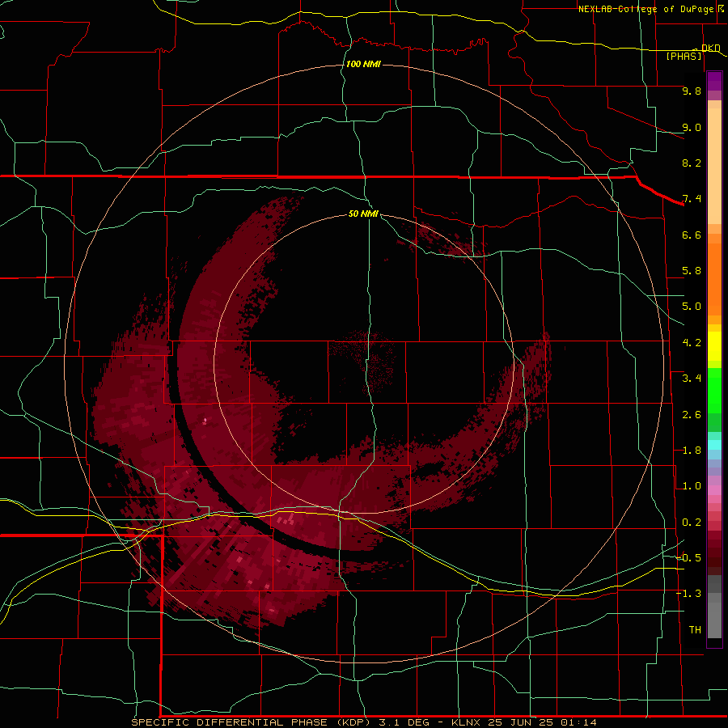Click the 4.2 color scale value
Screen dimensions: 728x728
tap(692, 343)
